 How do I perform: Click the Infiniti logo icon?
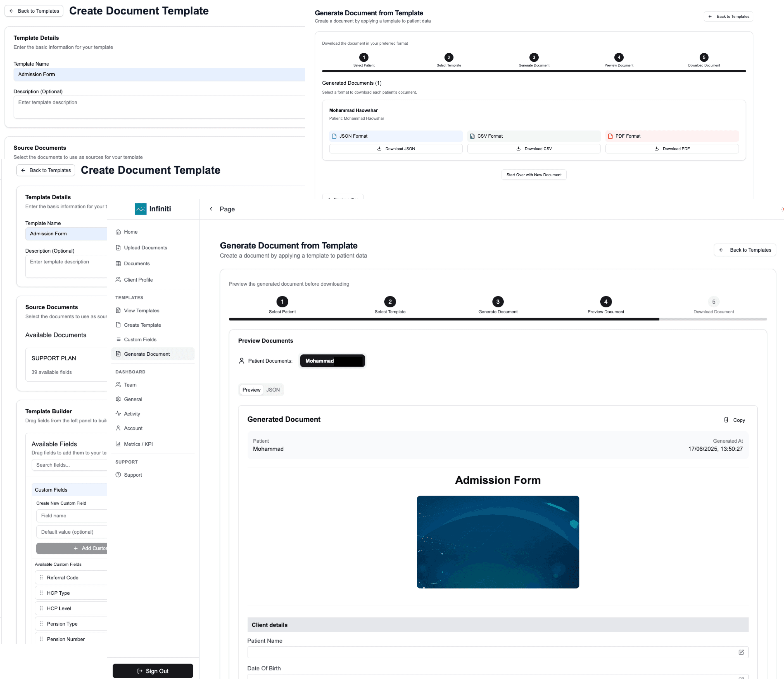[140, 209]
